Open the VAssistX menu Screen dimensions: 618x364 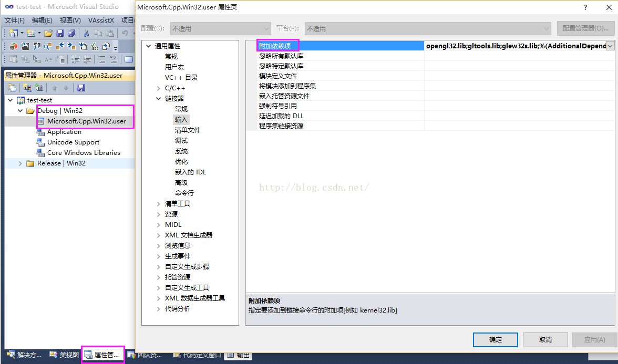pos(101,20)
